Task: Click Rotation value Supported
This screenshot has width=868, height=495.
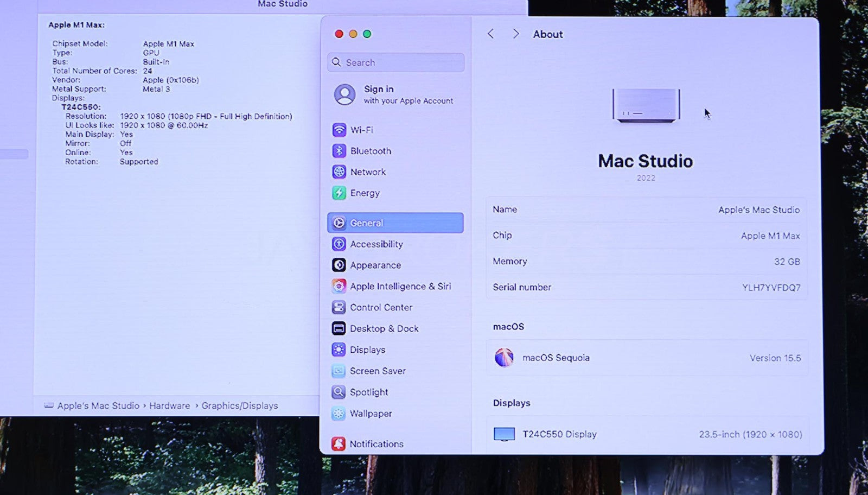Action: [x=139, y=162]
